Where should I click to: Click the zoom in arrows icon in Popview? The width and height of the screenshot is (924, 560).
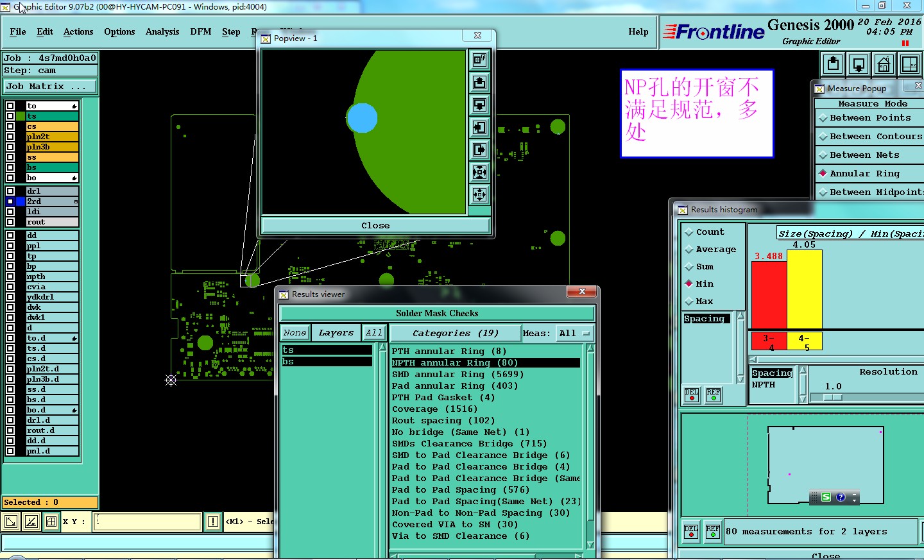click(479, 172)
